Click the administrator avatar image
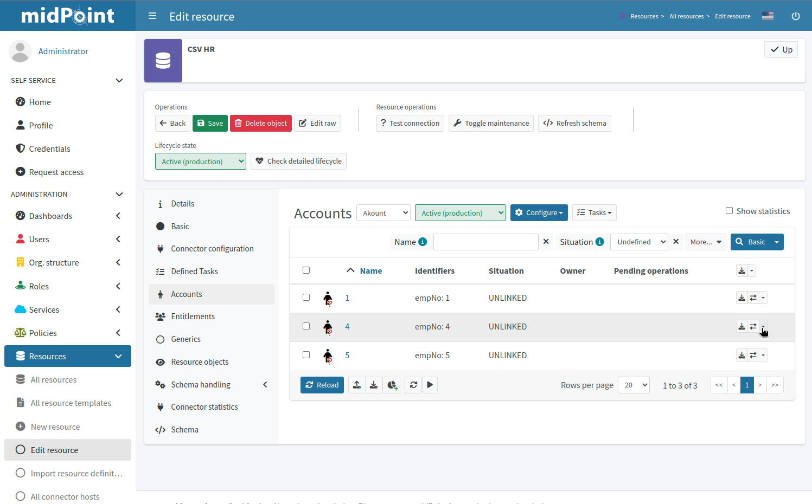812x504 pixels. 20,51
